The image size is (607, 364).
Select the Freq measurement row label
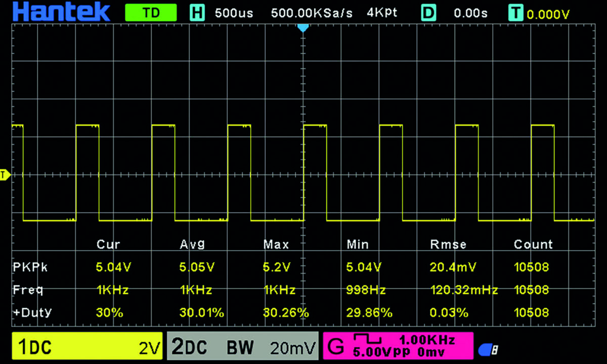click(x=28, y=290)
